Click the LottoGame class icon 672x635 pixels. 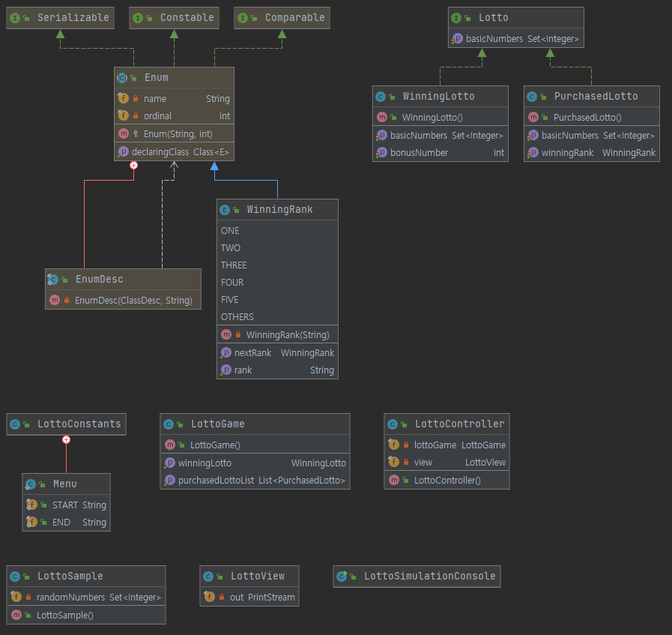(x=169, y=424)
